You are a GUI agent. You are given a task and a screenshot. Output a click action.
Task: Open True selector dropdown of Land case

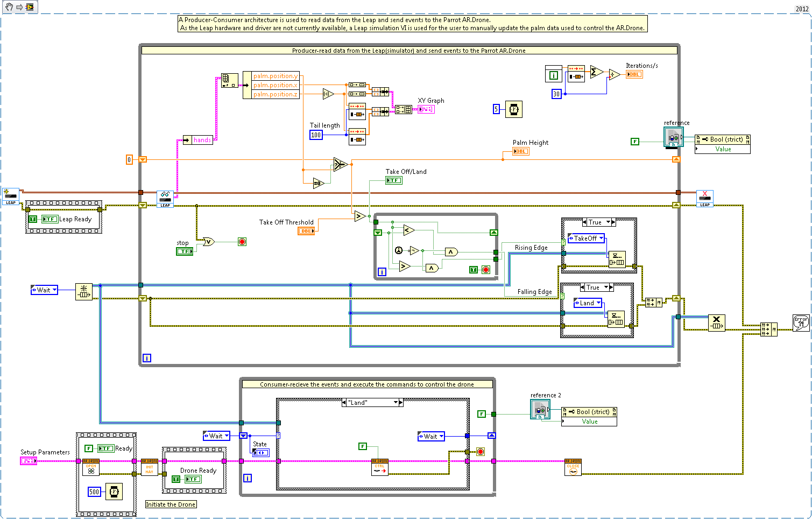tap(606, 287)
